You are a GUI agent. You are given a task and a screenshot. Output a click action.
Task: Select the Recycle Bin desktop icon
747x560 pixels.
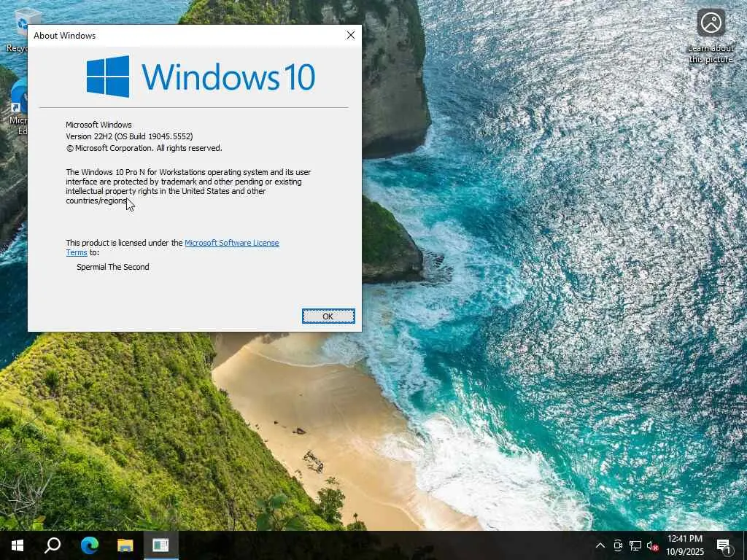(18, 31)
